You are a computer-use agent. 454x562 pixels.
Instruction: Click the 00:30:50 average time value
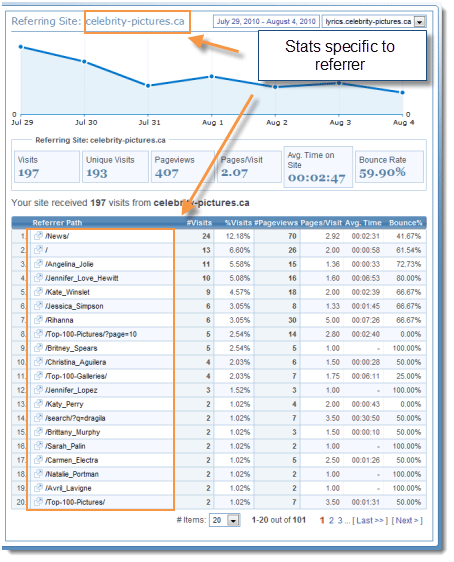coord(365,418)
